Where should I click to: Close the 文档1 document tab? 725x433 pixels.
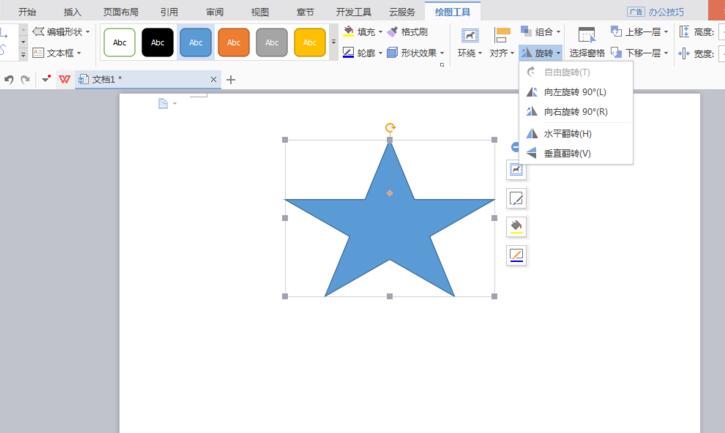point(213,80)
